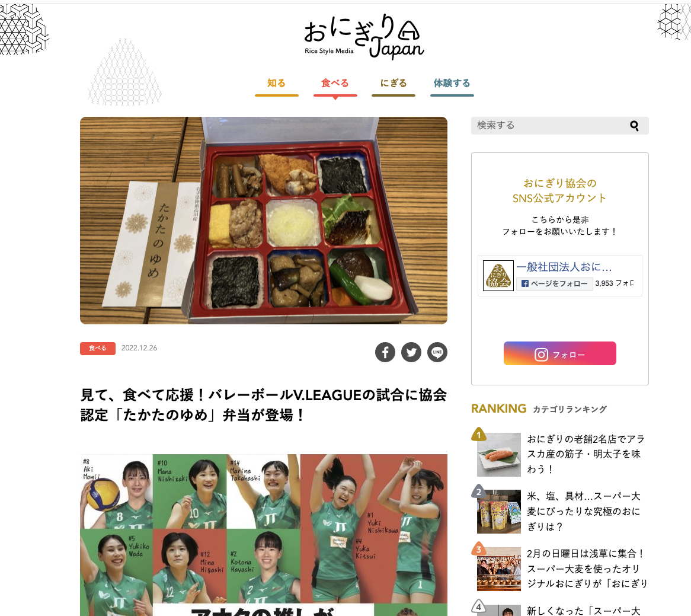Share article with LINE icon
The height and width of the screenshot is (616, 691).
pyautogui.click(x=437, y=352)
